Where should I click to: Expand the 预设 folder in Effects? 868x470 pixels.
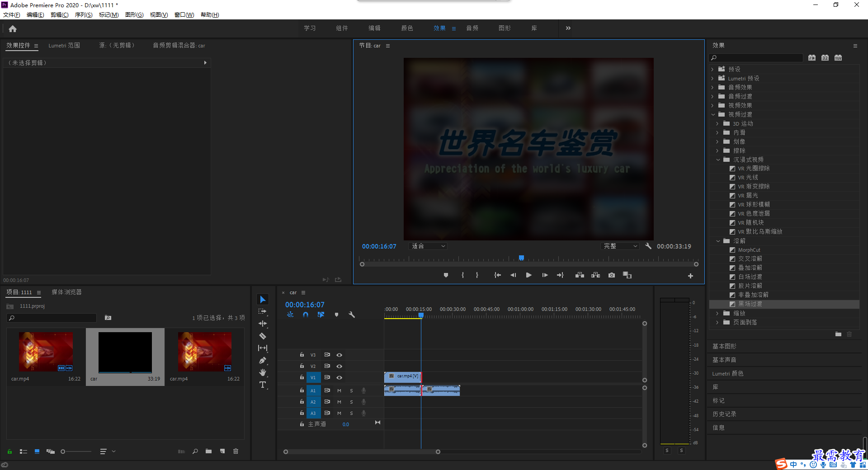(x=712, y=69)
